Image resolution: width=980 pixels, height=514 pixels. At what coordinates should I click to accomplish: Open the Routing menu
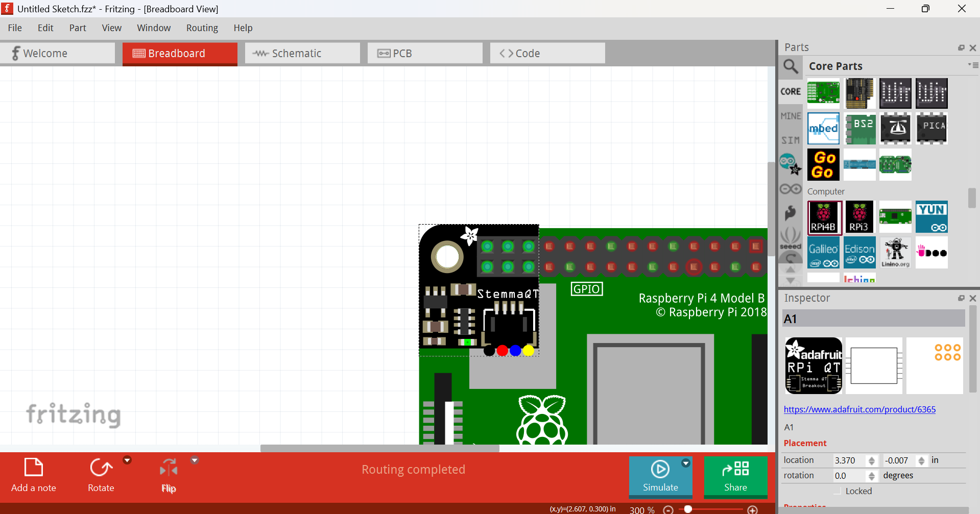[x=202, y=28]
